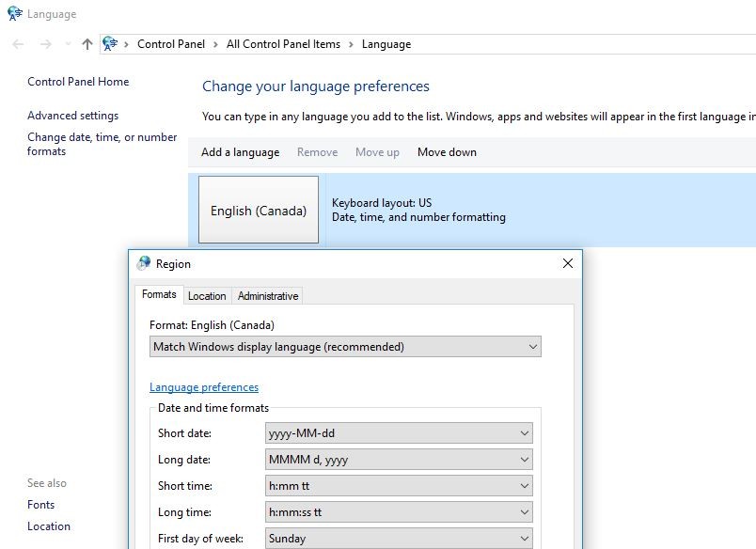Click the forward navigation arrow

point(45,44)
